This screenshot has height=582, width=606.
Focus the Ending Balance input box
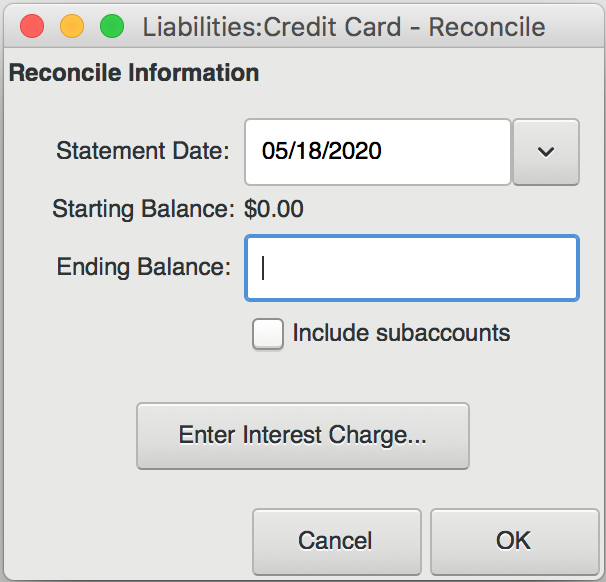[x=412, y=268]
